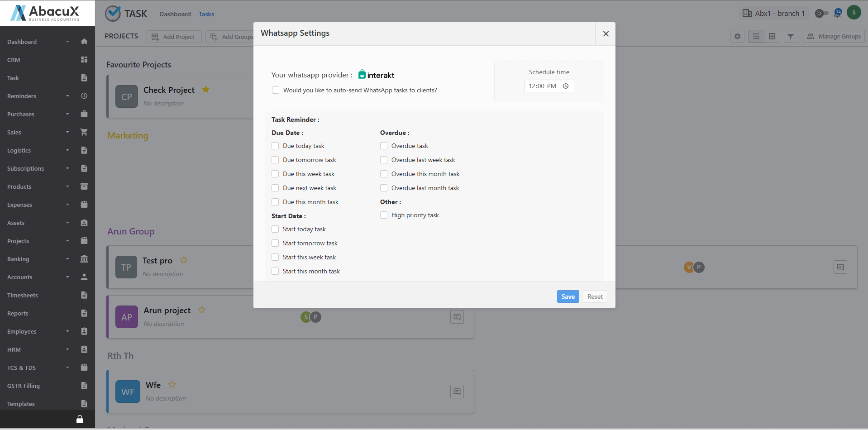This screenshot has width=868, height=430.
Task: Check the Due today task option
Action: pyautogui.click(x=275, y=146)
